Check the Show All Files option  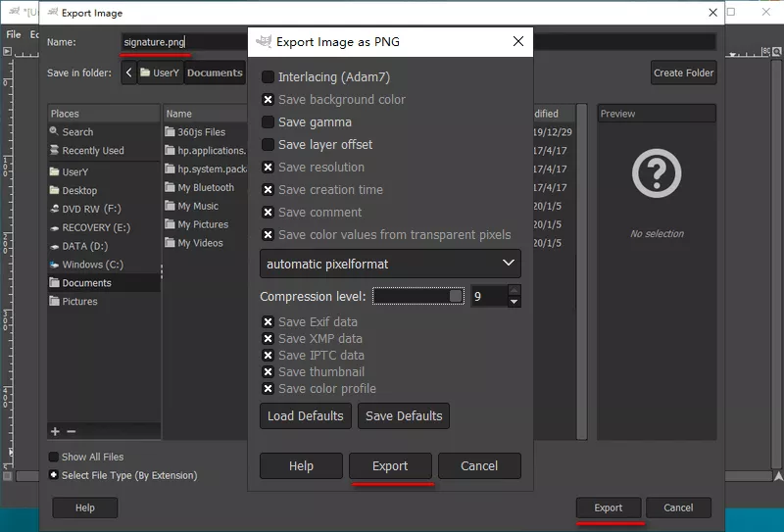(54, 457)
